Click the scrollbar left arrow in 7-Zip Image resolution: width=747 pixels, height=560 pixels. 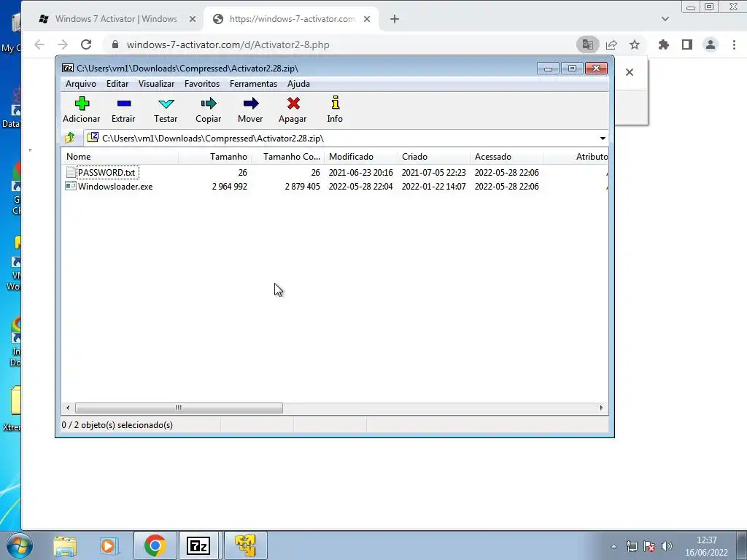pyautogui.click(x=68, y=408)
